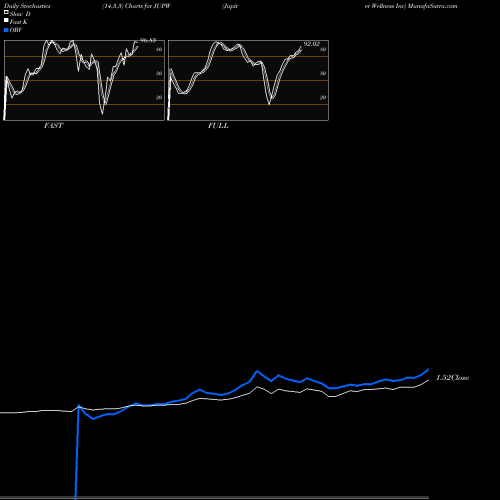Click the FULL stochastic chart thumbnail
The image size is (500, 500).
click(248, 80)
